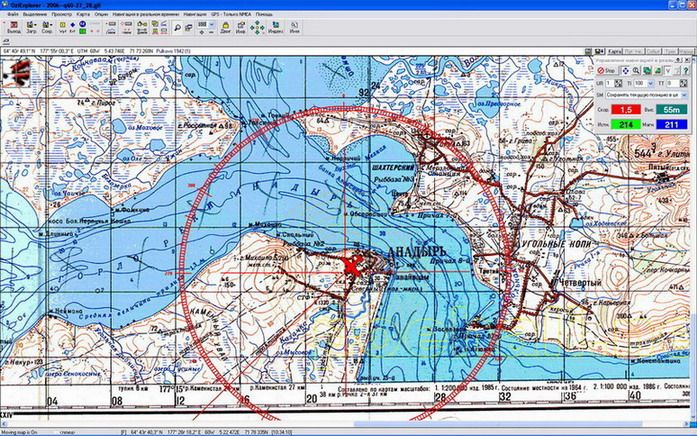Click red speed readout 1.5
Screen dimensions: 697x436
click(x=626, y=109)
